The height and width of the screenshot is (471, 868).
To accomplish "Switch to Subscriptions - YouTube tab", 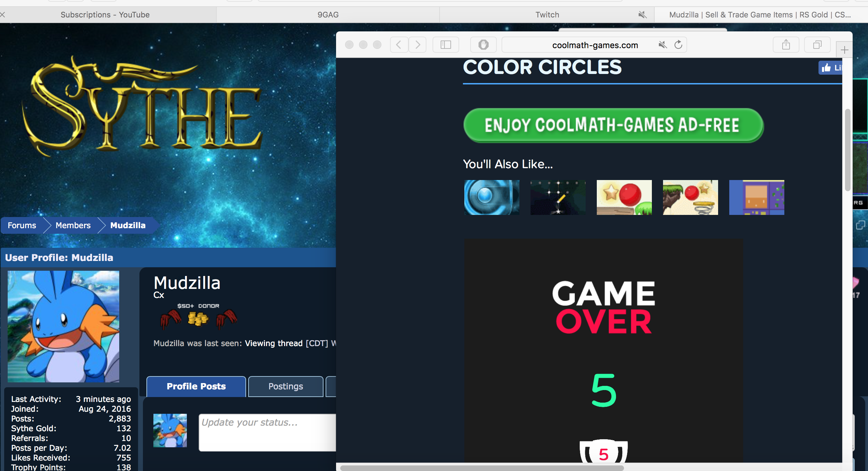I will click(105, 15).
